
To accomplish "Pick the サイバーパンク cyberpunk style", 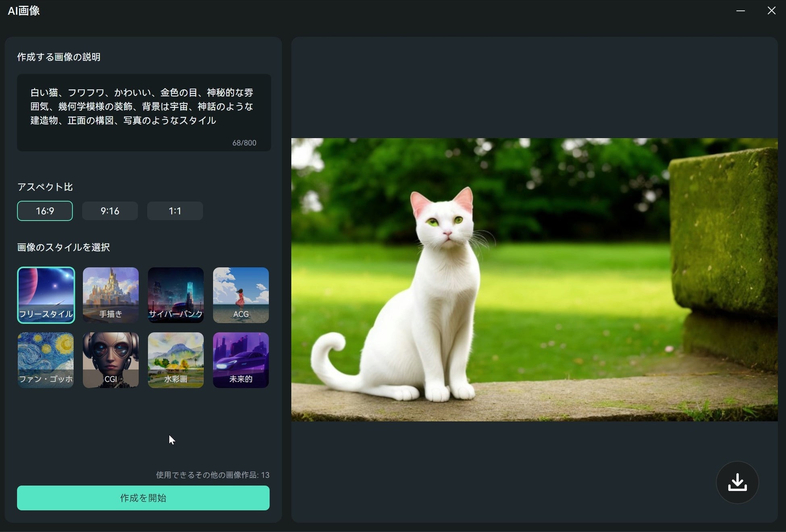I will [x=176, y=295].
